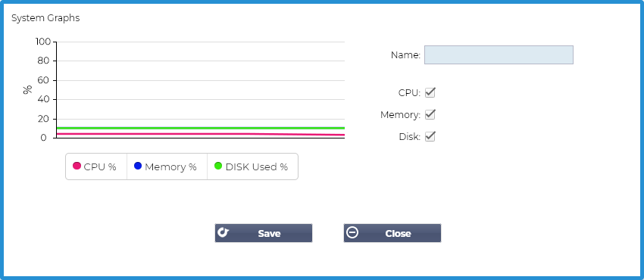This screenshot has width=644, height=280.
Task: Click the 100 tick on the y-axis
Action: point(43,42)
